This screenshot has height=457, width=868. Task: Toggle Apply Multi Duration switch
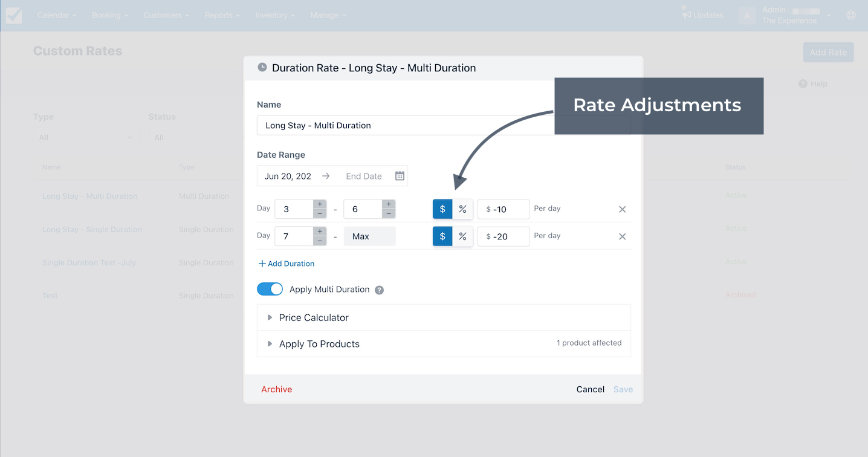(270, 289)
